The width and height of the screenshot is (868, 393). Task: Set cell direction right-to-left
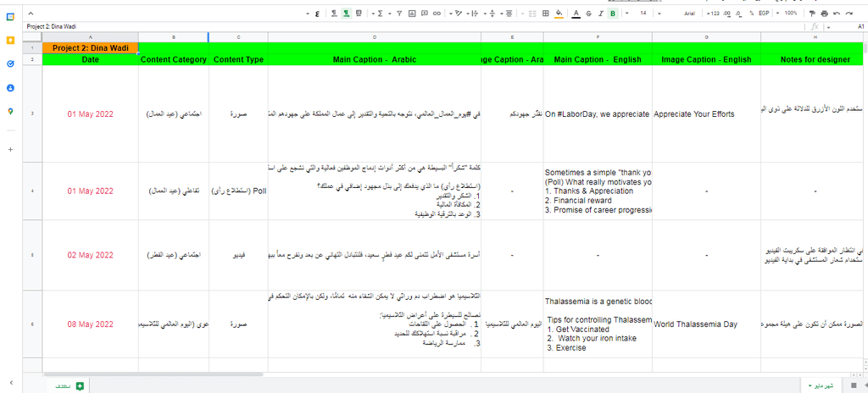tap(334, 14)
